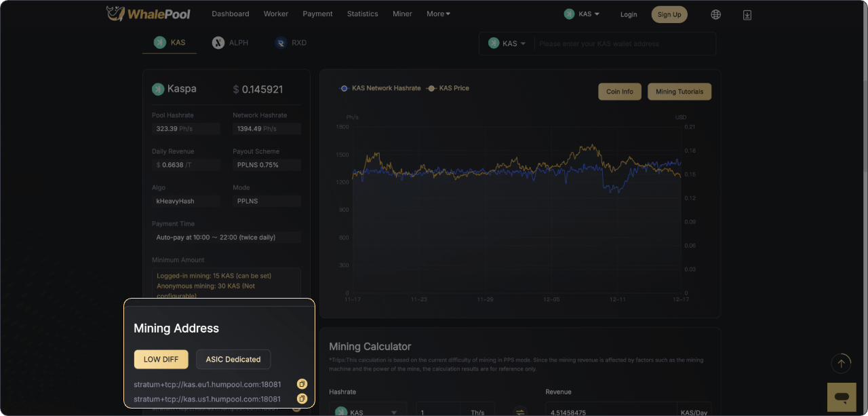Open the KAS coin selector in header
The width and height of the screenshot is (868, 416).
click(582, 14)
